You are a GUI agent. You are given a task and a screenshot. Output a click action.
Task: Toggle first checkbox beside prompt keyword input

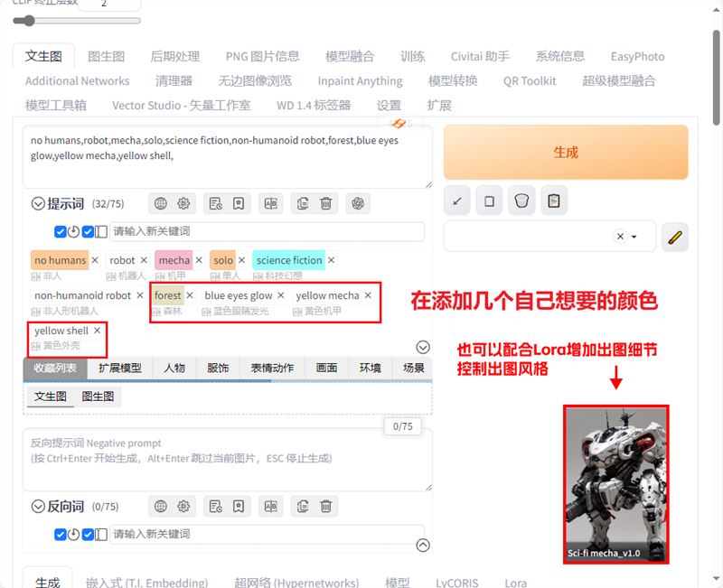pos(60,231)
